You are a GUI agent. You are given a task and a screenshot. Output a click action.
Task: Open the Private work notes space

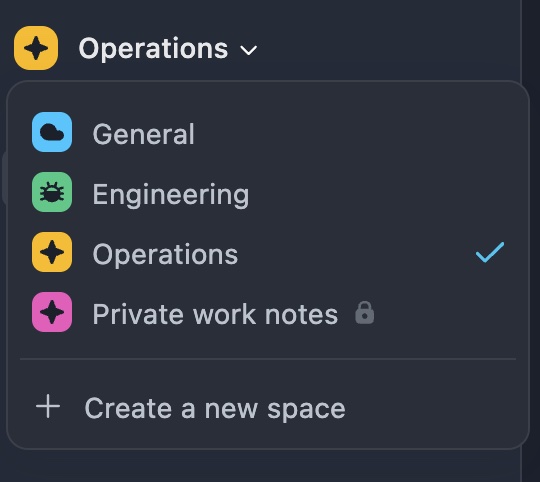coord(268,312)
